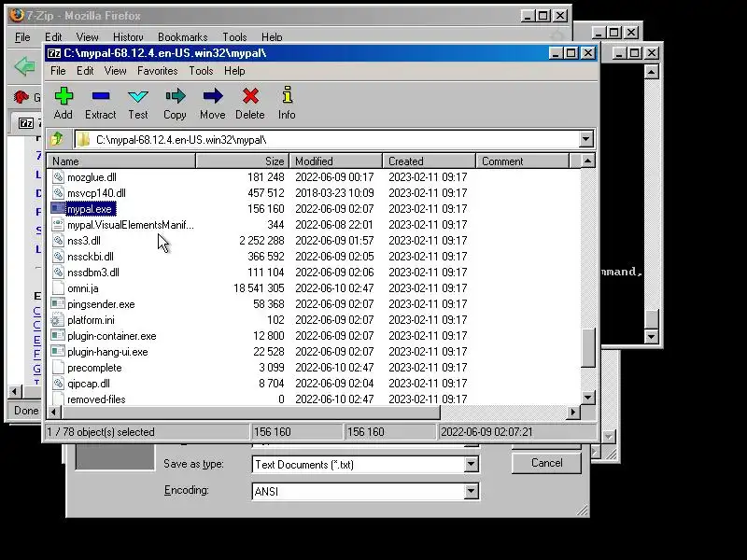Select the qipcap.dll file name
Image resolution: width=747 pixels, height=560 pixels.
pyautogui.click(x=89, y=384)
